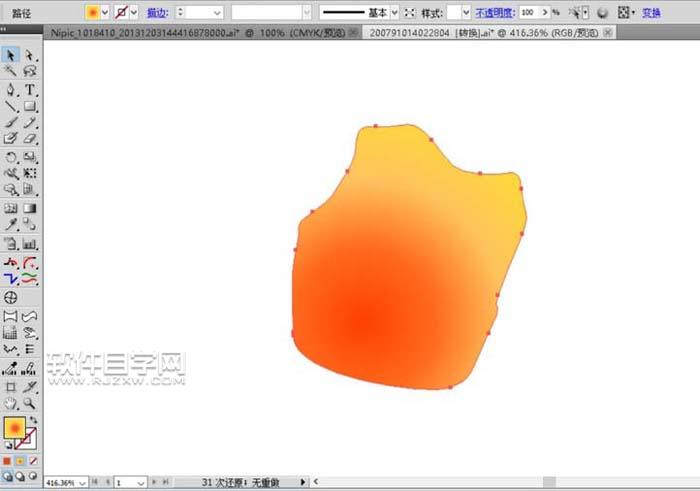Select the Zoom magnifier tool
The width and height of the screenshot is (700, 491).
click(29, 402)
